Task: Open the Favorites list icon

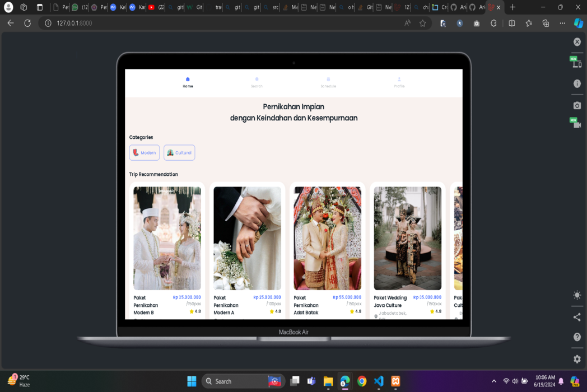Action: tap(529, 23)
